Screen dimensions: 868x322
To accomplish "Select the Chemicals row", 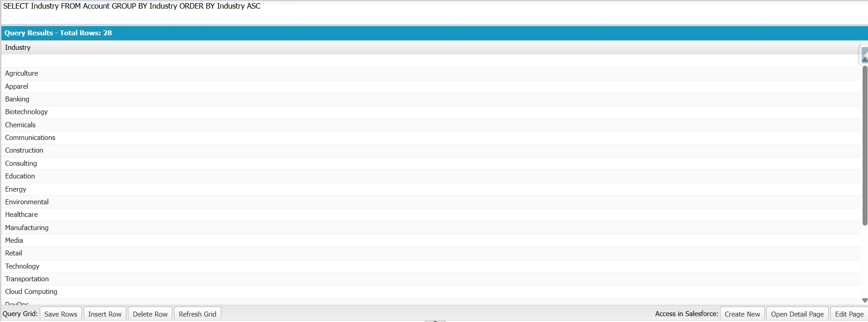I will point(431,125).
